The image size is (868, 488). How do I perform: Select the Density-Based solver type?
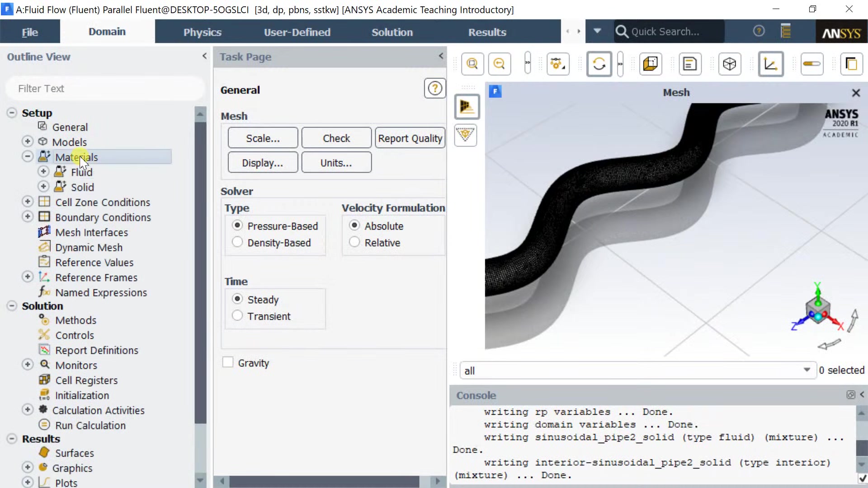[237, 242]
